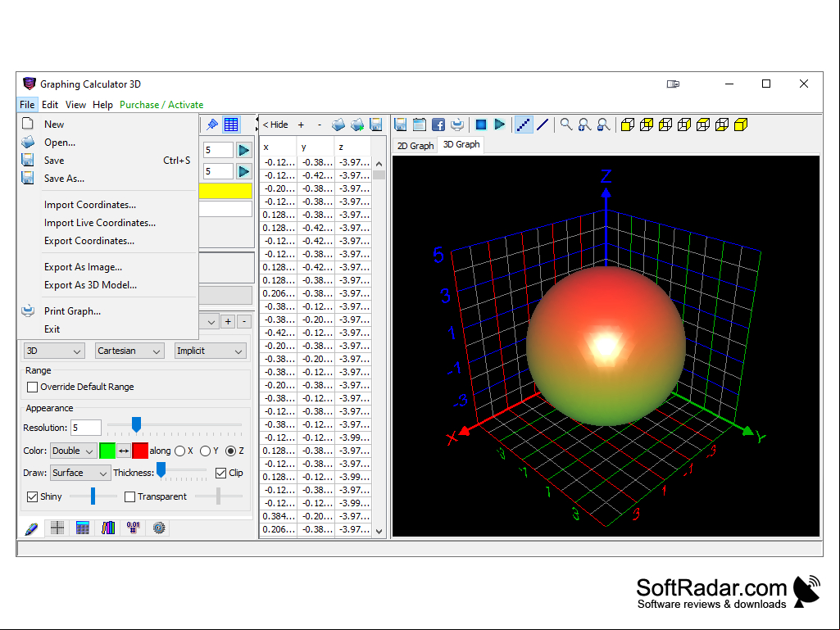Select the Z radio button for color direction
840x630 pixels.
[x=231, y=451]
